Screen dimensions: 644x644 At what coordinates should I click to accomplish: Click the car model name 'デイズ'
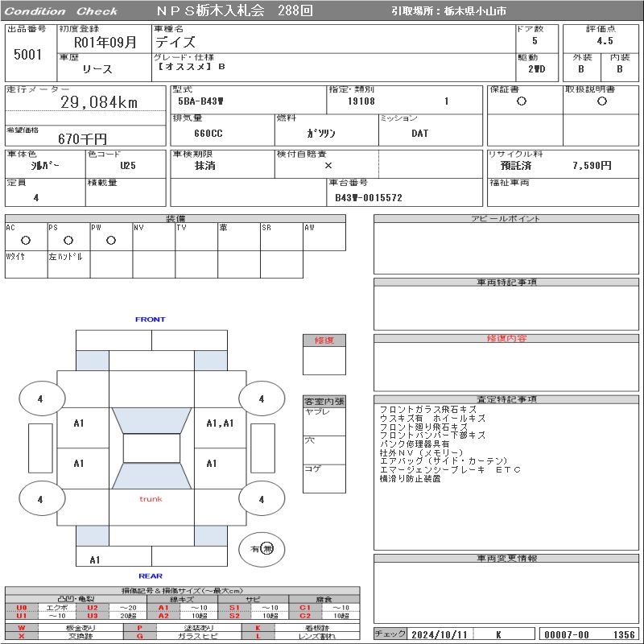click(175, 42)
